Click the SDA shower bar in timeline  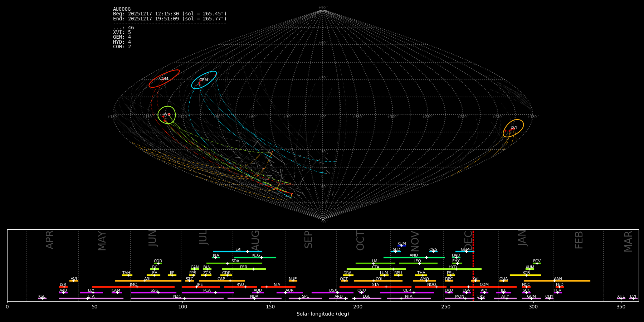coord(234,263)
